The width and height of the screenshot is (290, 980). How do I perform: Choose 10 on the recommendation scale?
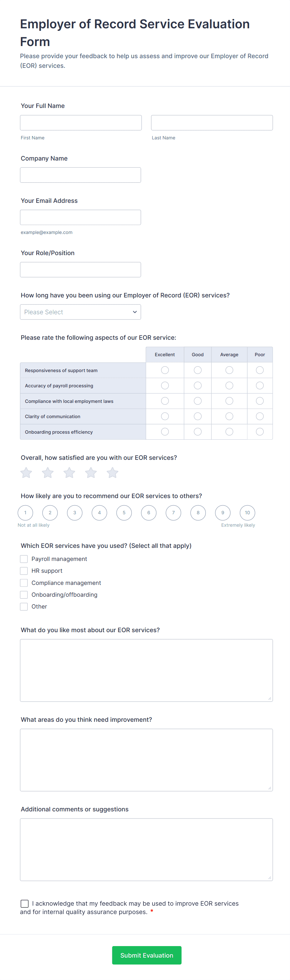(247, 513)
